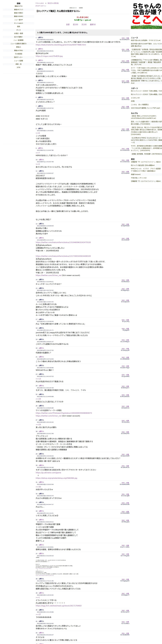
Task: Click 大砲 on post ID:TIEkL1ZQ
Action: [x=127, y=70]
